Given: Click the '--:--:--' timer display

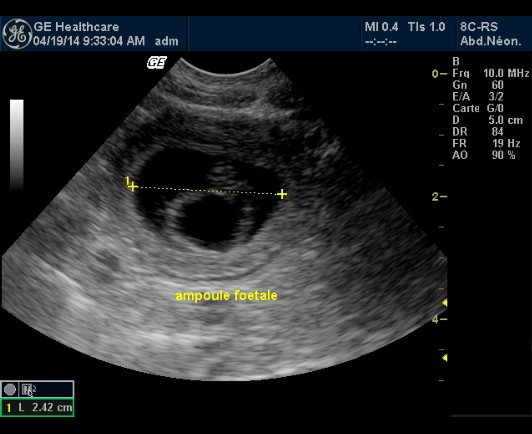Looking at the screenshot, I should pyautogui.click(x=381, y=41).
